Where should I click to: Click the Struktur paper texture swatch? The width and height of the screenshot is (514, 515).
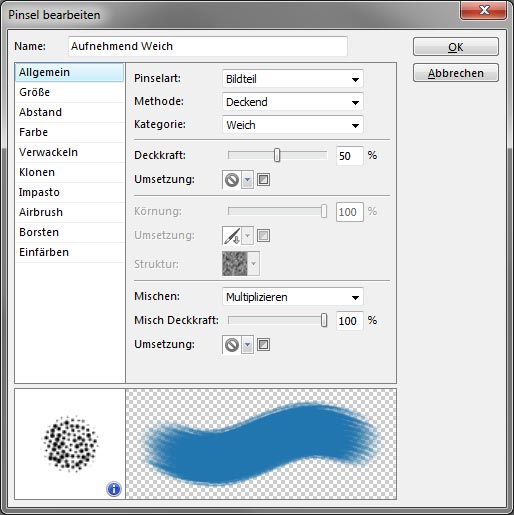tap(235, 264)
